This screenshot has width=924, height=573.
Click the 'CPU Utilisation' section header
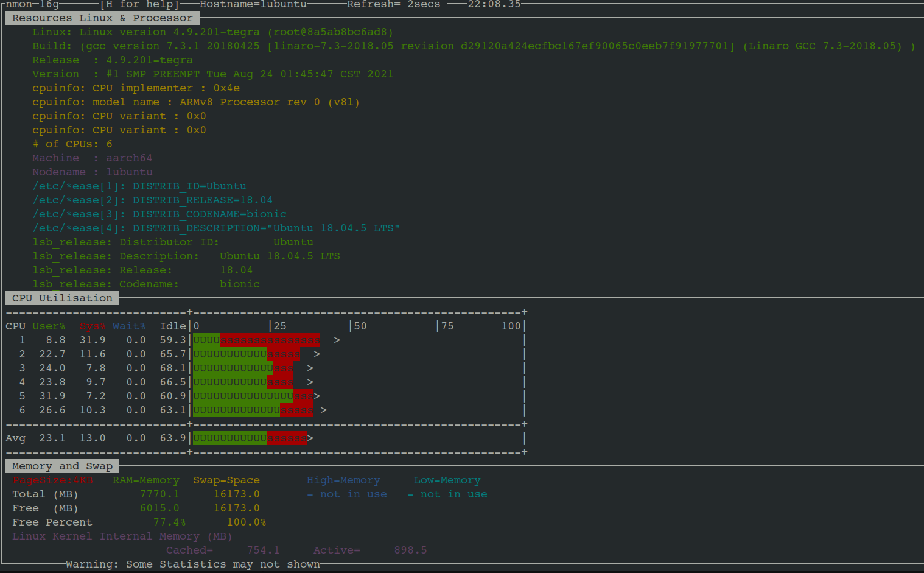(62, 298)
